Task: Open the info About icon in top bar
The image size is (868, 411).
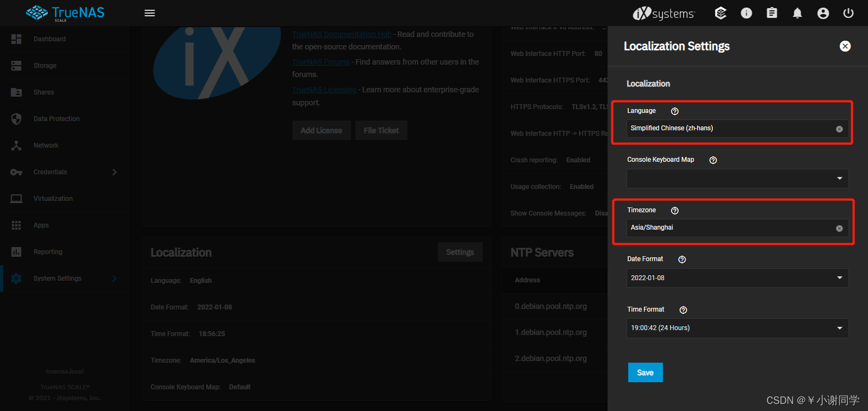Action: coord(746,13)
